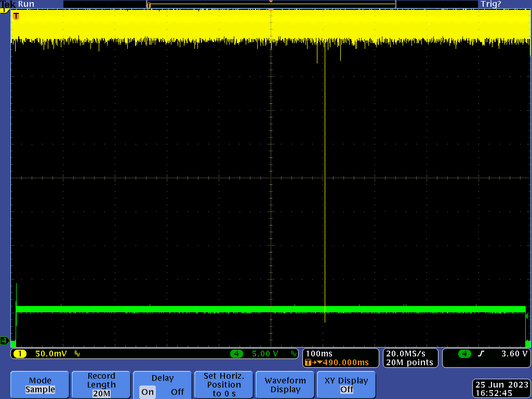Image resolution: width=532 pixels, height=399 pixels.
Task: Turn Delay Off
Action: (x=177, y=392)
